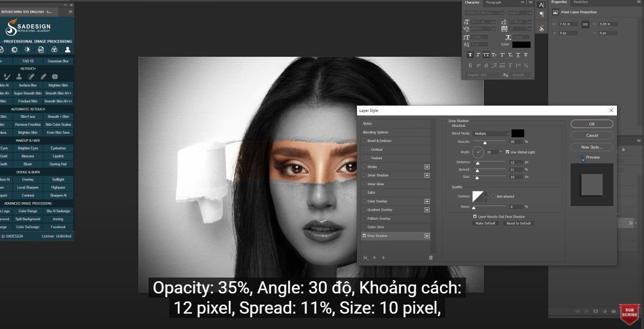Viewport: 644px width, 329px height.
Task: Add another Stroke effect with plus icon
Action: (x=427, y=167)
